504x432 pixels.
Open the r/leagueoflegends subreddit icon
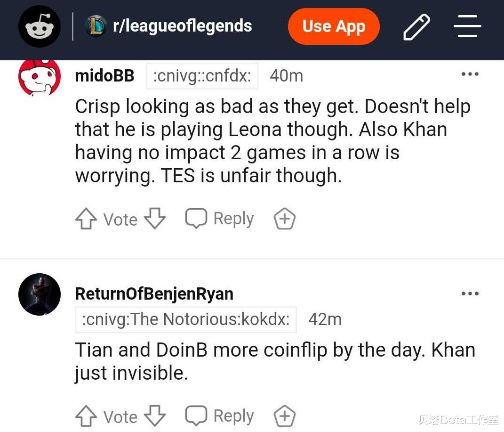coord(96,26)
